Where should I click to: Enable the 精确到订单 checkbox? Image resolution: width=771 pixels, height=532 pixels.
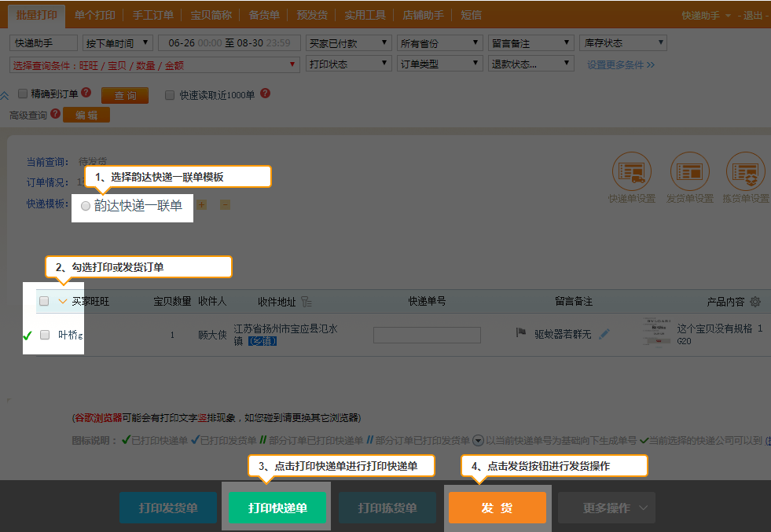point(23,94)
